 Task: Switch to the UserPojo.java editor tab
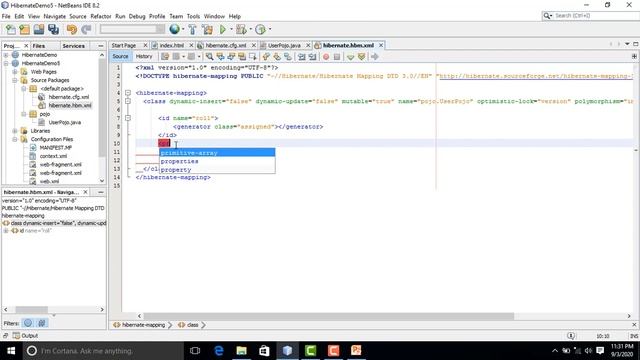click(284, 45)
